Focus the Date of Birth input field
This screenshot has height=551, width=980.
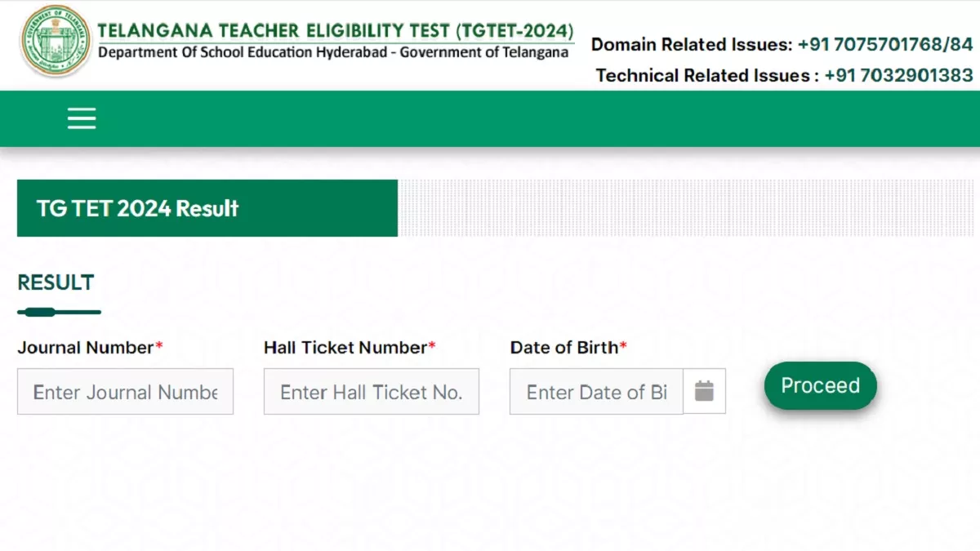click(596, 391)
